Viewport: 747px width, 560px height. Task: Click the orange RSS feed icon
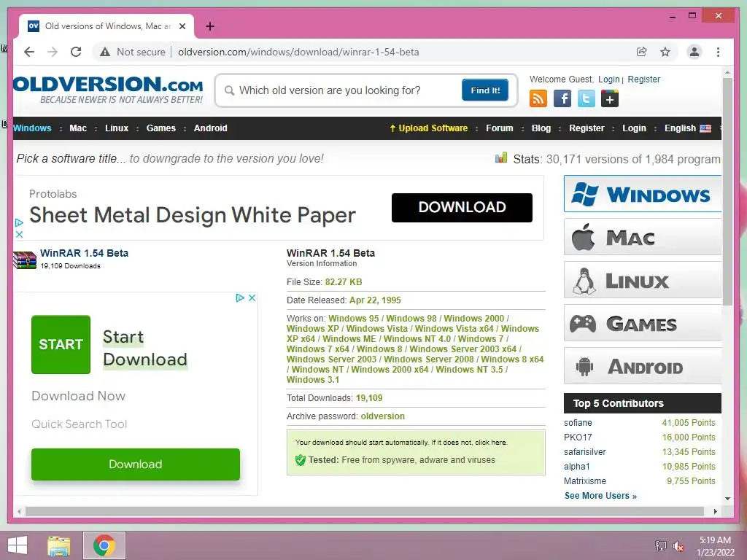coord(538,98)
